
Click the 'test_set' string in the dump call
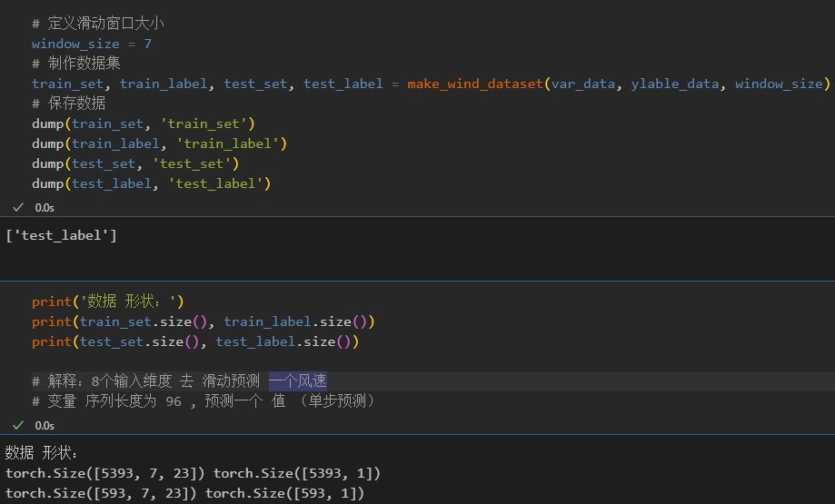(195, 163)
